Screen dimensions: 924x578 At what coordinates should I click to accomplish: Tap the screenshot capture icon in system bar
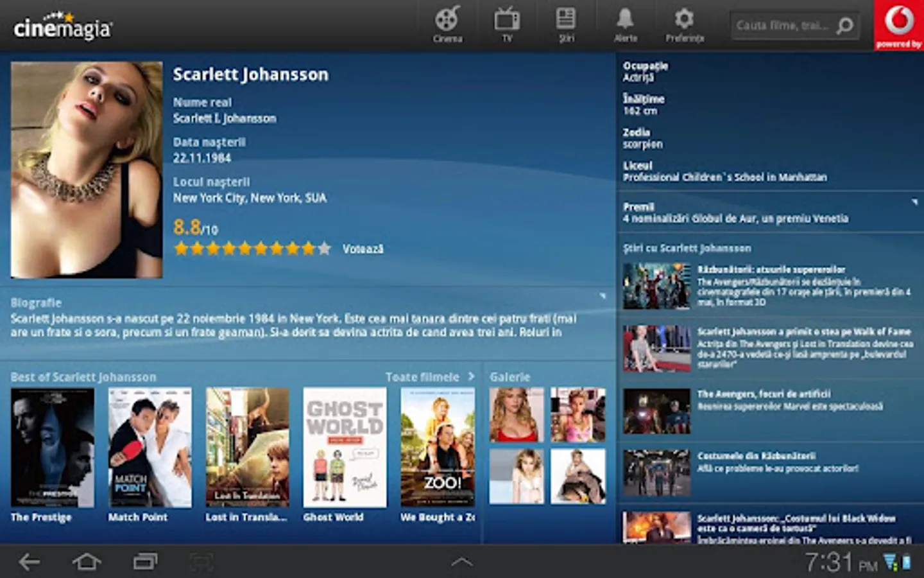(201, 563)
